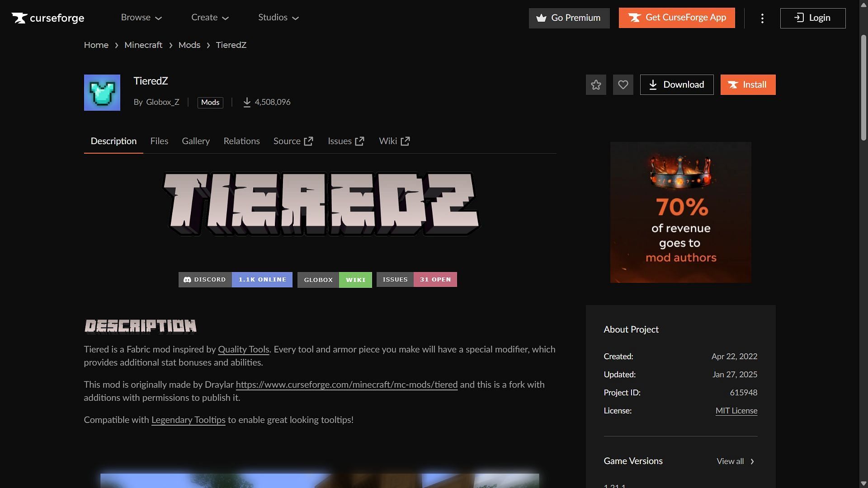The height and width of the screenshot is (488, 868).
Task: Click the Download button
Action: 677,85
